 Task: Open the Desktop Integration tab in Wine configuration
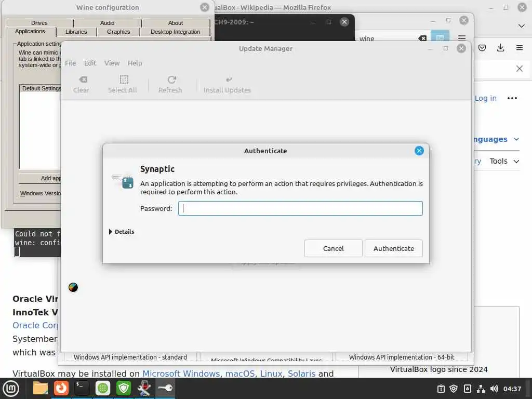point(175,32)
